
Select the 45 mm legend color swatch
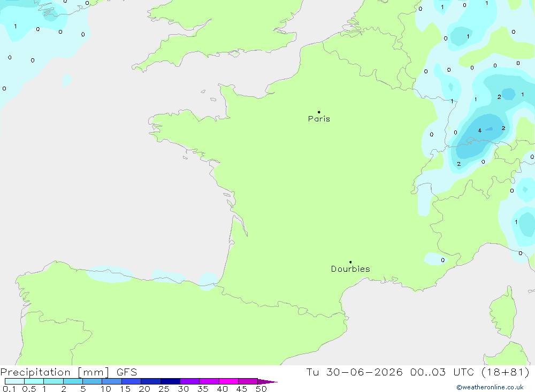pos(248,381)
